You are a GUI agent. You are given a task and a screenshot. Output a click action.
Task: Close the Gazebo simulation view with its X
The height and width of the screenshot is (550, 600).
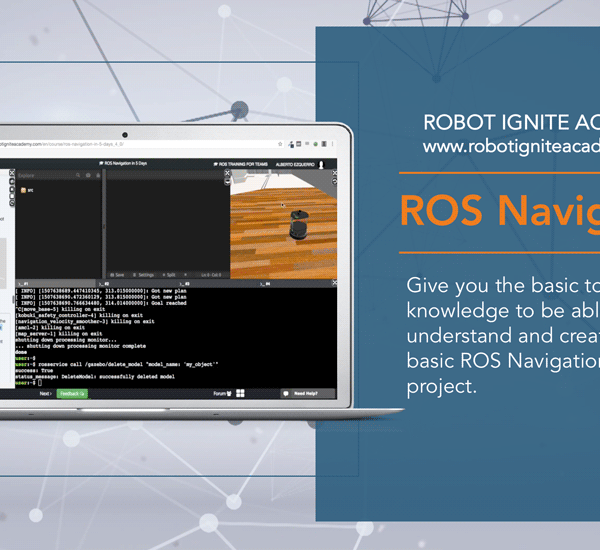(335, 173)
